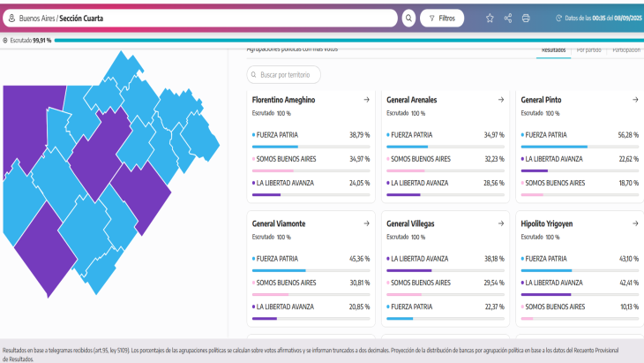Click the location pin icon in breadcrumb
The image size is (644, 363).
[x=12, y=18]
